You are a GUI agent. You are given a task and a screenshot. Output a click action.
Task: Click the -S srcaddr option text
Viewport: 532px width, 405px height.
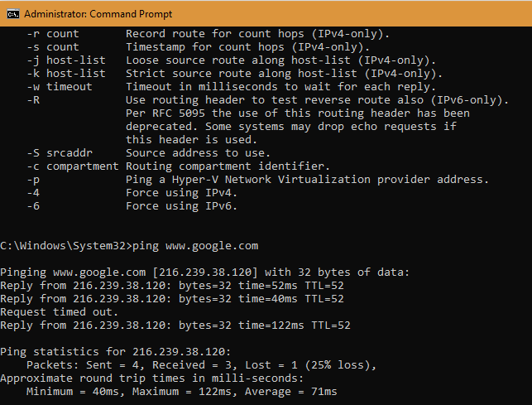(60, 153)
